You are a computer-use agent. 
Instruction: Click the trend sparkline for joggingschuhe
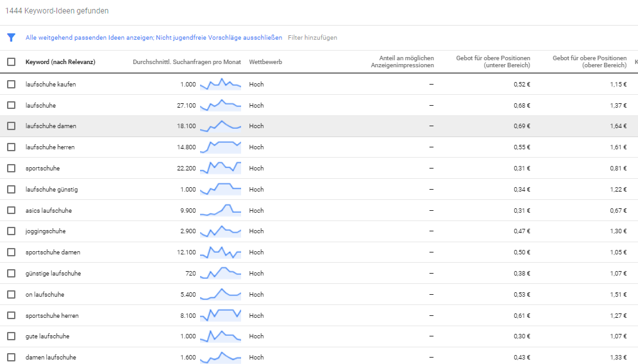(x=220, y=231)
